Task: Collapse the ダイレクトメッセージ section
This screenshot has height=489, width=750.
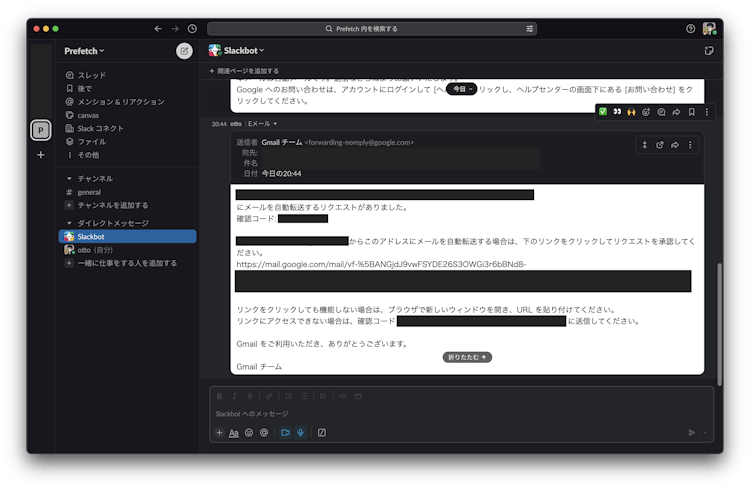Action: (68, 222)
